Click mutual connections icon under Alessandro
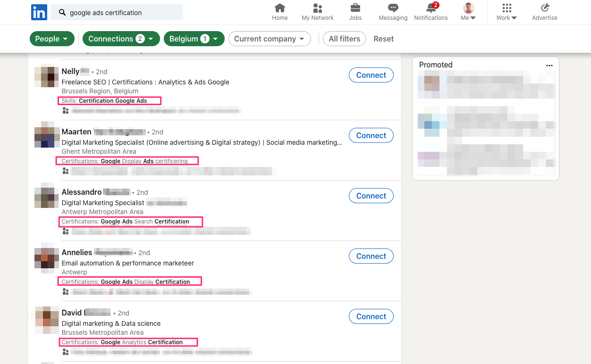Screen dimensions: 591x364 [x=66, y=232]
